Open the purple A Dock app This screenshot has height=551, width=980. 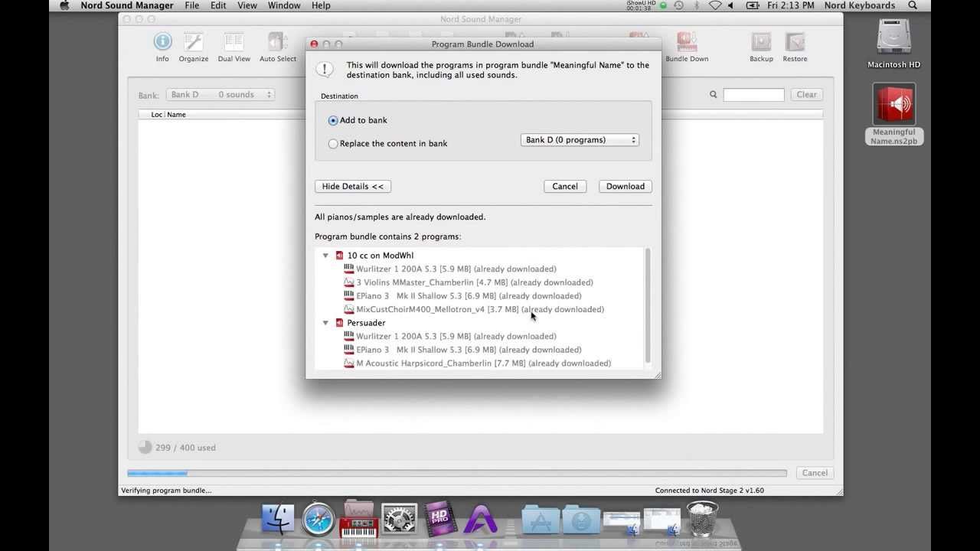(481, 519)
